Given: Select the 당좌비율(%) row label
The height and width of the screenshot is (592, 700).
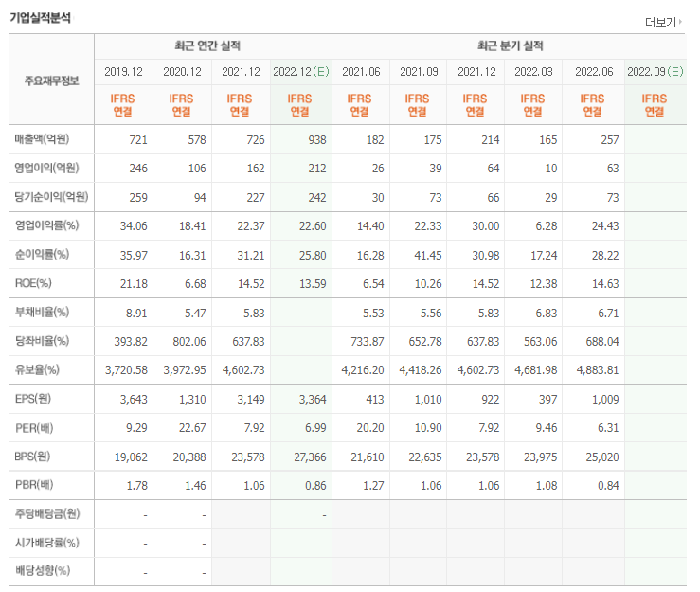Looking at the screenshot, I should tap(42, 341).
